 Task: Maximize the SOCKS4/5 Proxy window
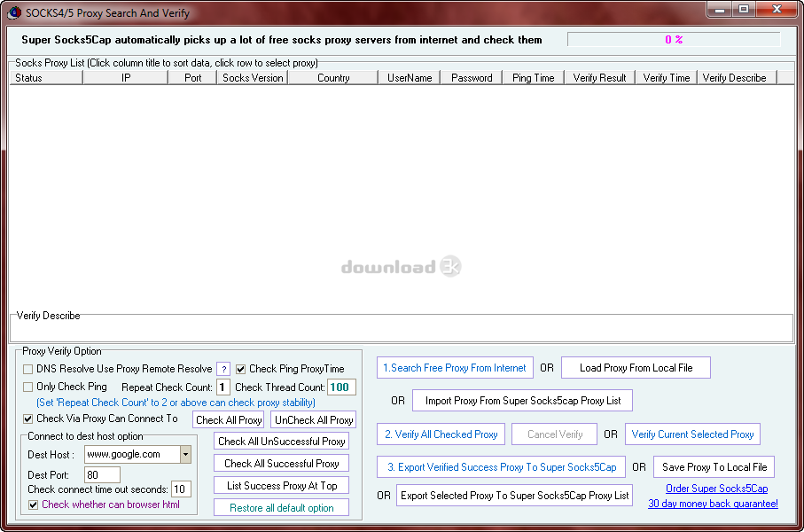click(x=744, y=10)
